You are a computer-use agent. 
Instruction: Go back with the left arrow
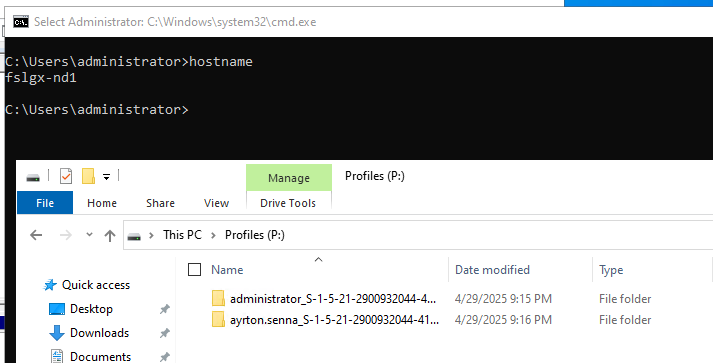[36, 235]
